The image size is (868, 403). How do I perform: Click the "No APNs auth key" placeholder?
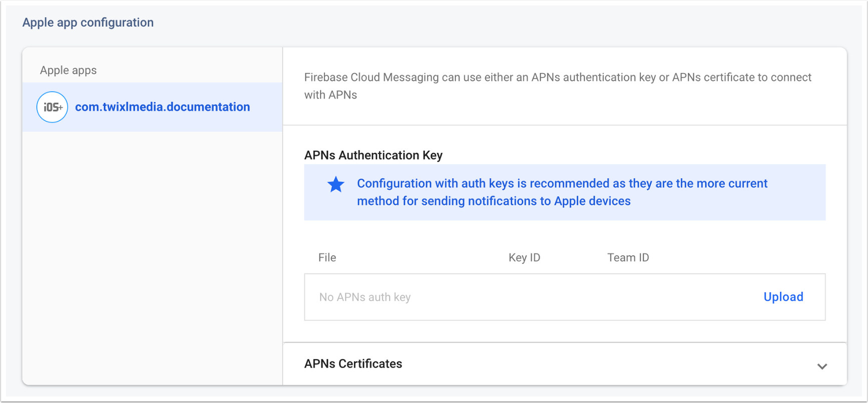(x=365, y=297)
